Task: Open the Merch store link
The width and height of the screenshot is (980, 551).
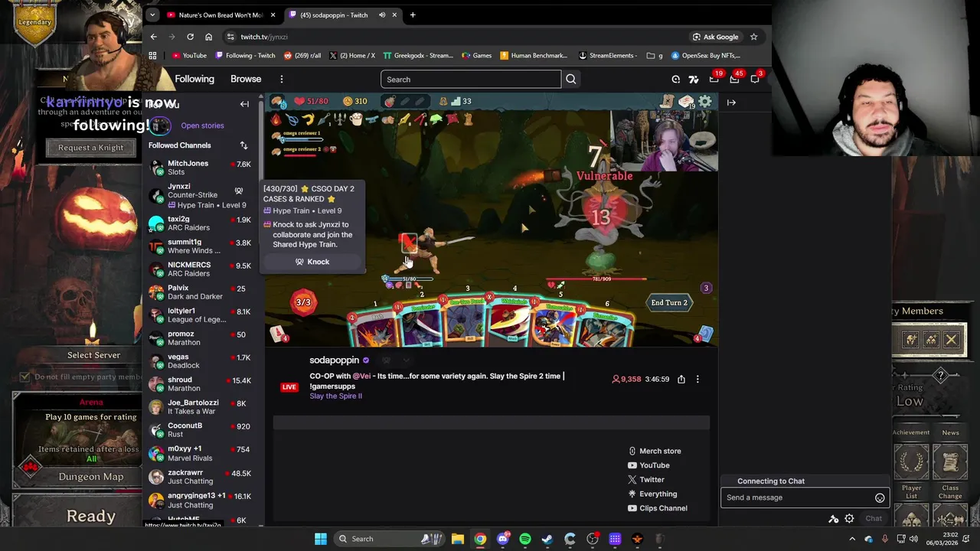Action: click(655, 452)
